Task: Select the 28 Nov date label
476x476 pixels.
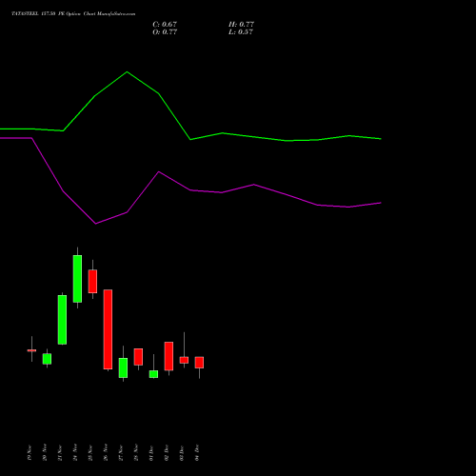Action: pos(136,453)
